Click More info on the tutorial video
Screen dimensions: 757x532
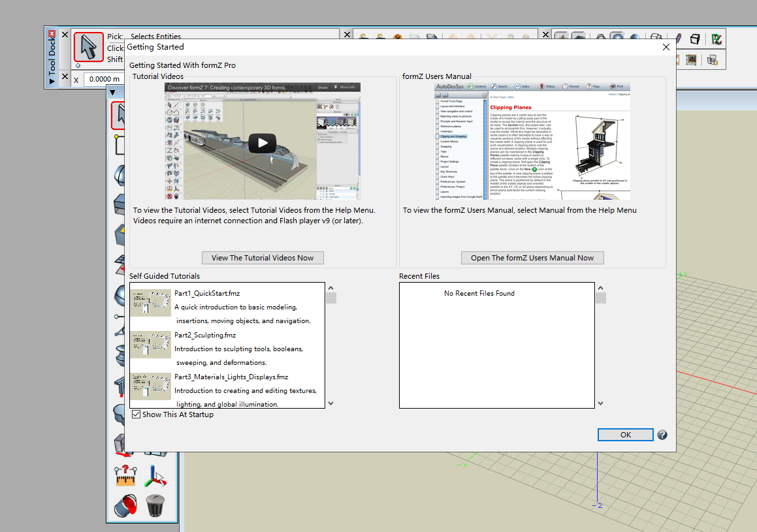tap(345, 87)
